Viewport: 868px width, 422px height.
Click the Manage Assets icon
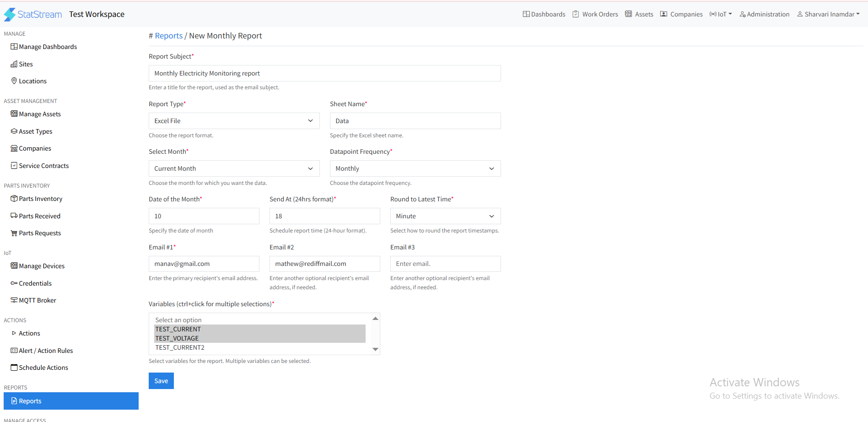click(x=14, y=114)
